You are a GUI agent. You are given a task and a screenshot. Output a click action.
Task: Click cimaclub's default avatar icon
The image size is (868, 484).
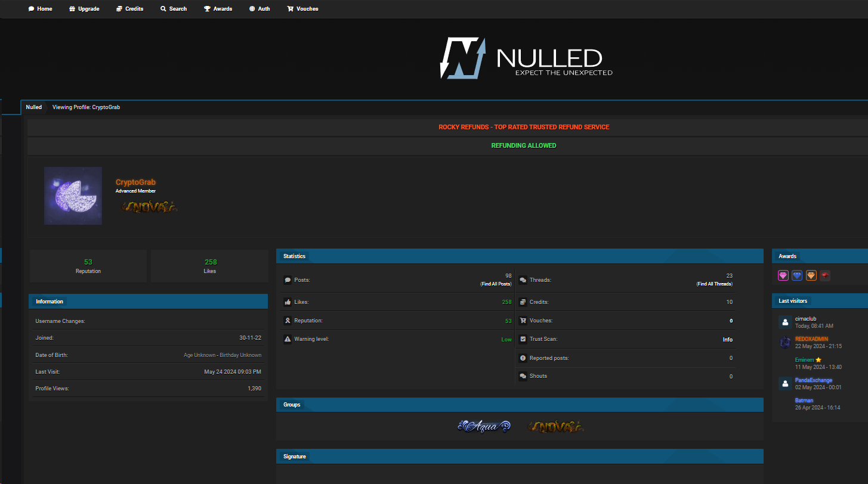click(785, 322)
